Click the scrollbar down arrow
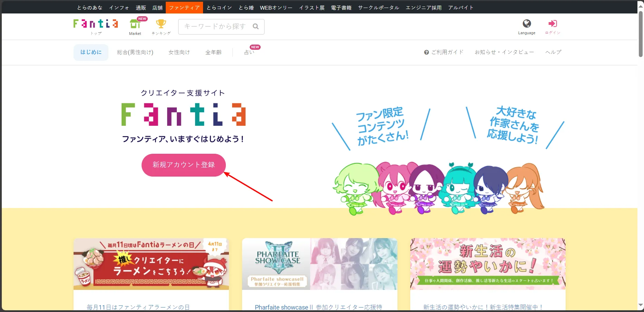Image resolution: width=644 pixels, height=312 pixels. click(641, 305)
